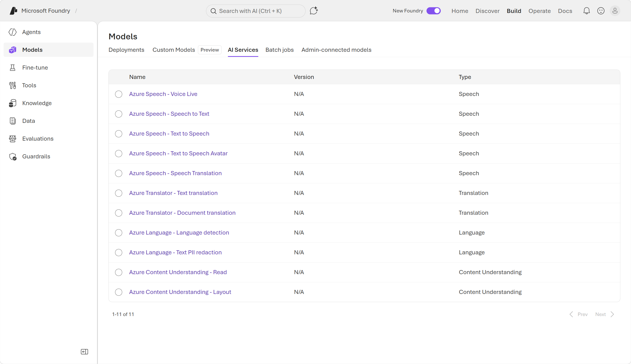Select the Language detection row radio button

(119, 233)
